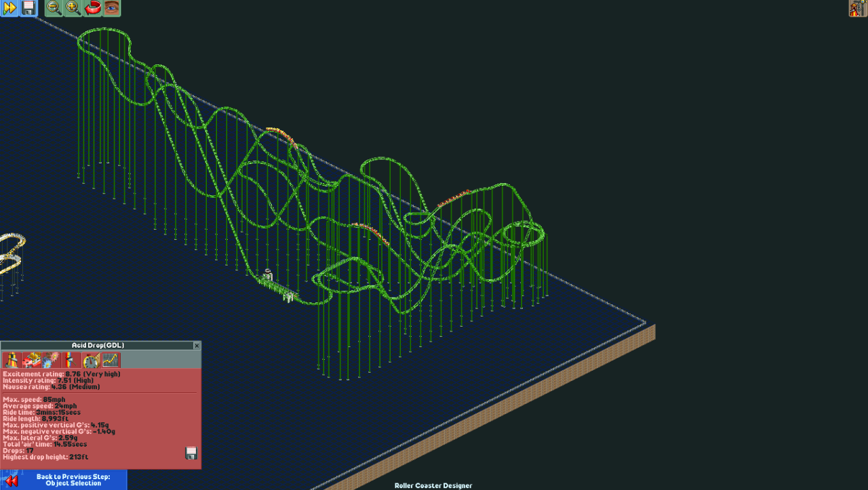Image resolution: width=868 pixels, height=490 pixels.
Task: Open the floppy disk save menu
Action: point(28,8)
